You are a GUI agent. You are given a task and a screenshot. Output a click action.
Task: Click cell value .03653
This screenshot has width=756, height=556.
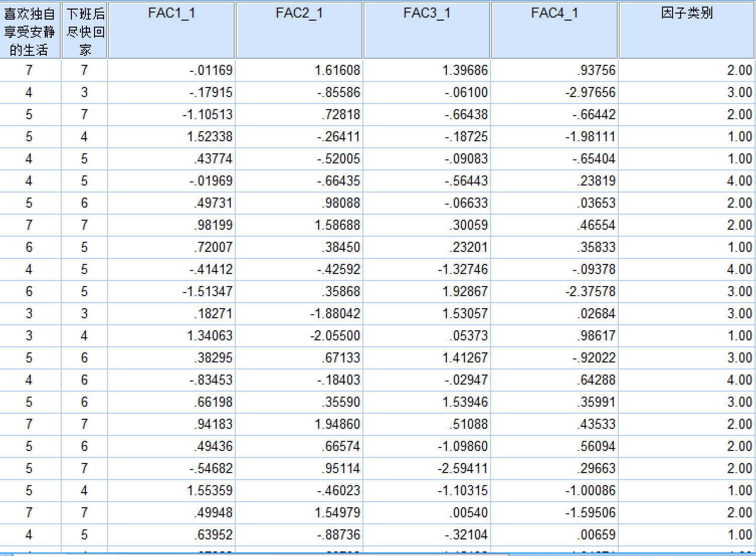[x=596, y=203]
